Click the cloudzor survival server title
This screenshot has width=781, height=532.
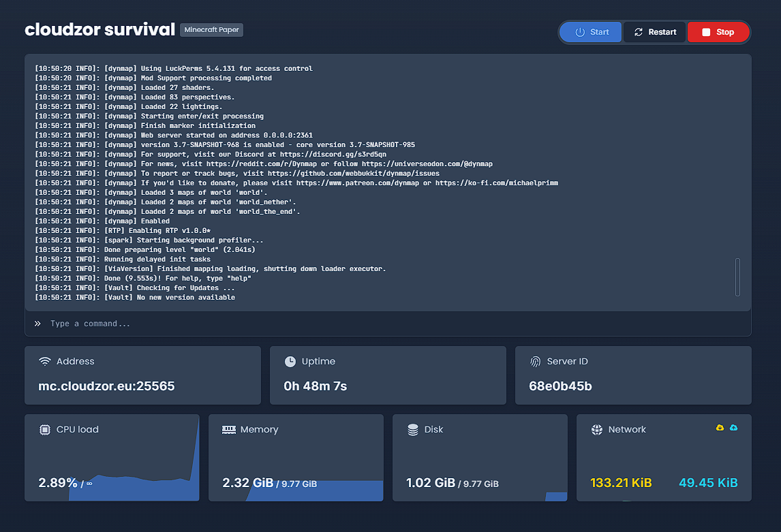pos(100,29)
